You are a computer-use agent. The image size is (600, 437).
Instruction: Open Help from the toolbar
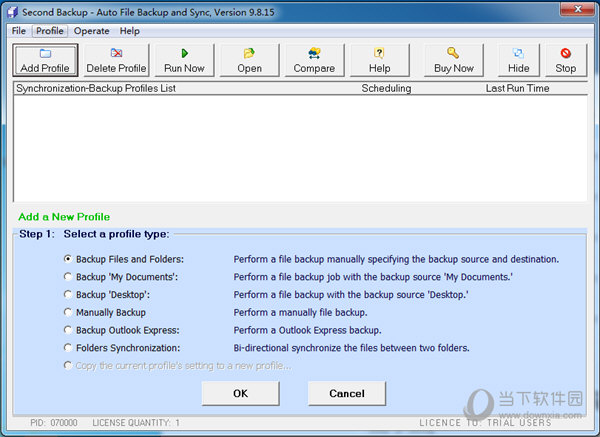click(379, 60)
